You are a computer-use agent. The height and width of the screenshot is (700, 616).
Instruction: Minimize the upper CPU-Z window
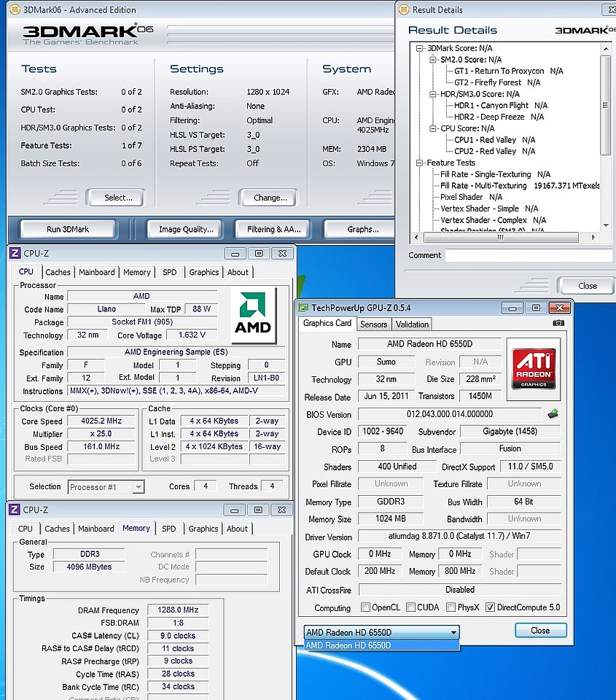pos(235,254)
